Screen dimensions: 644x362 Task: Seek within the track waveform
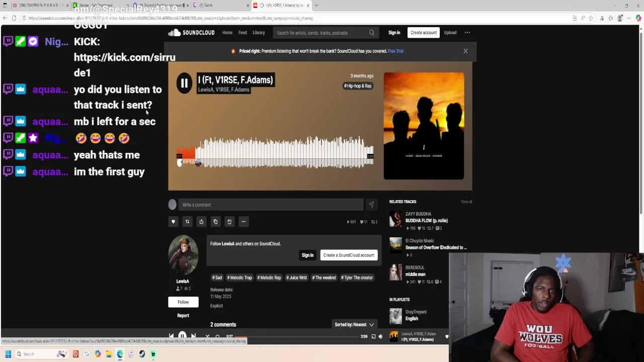(x=275, y=151)
